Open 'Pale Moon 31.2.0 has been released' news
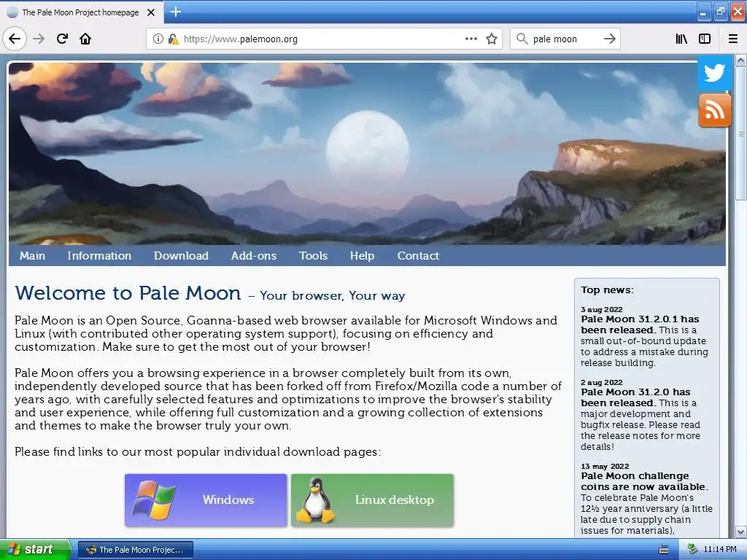Image resolution: width=747 pixels, height=560 pixels. tap(635, 397)
